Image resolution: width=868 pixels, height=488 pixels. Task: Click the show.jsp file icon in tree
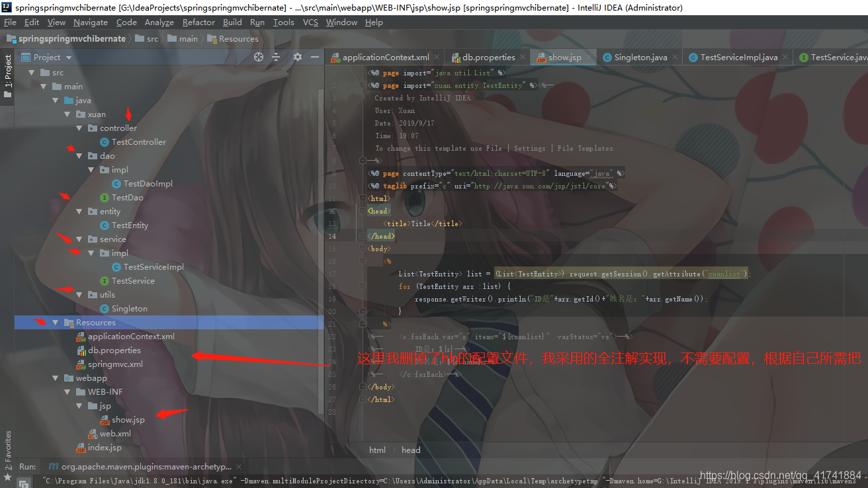tap(105, 420)
